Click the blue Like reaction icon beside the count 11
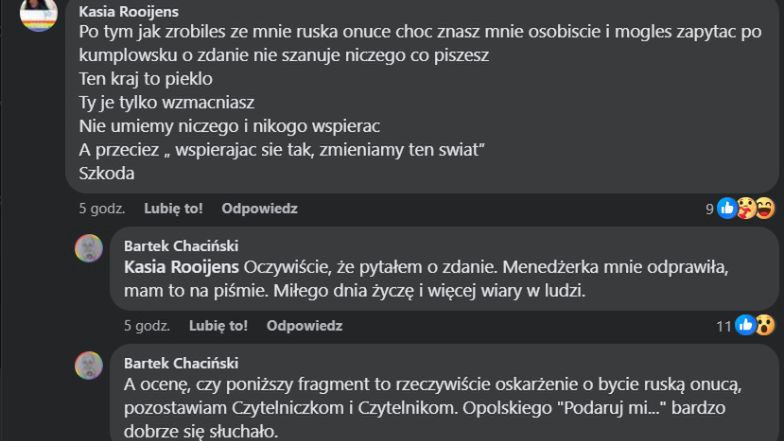Screen dimensions: 784x441 click(745, 325)
